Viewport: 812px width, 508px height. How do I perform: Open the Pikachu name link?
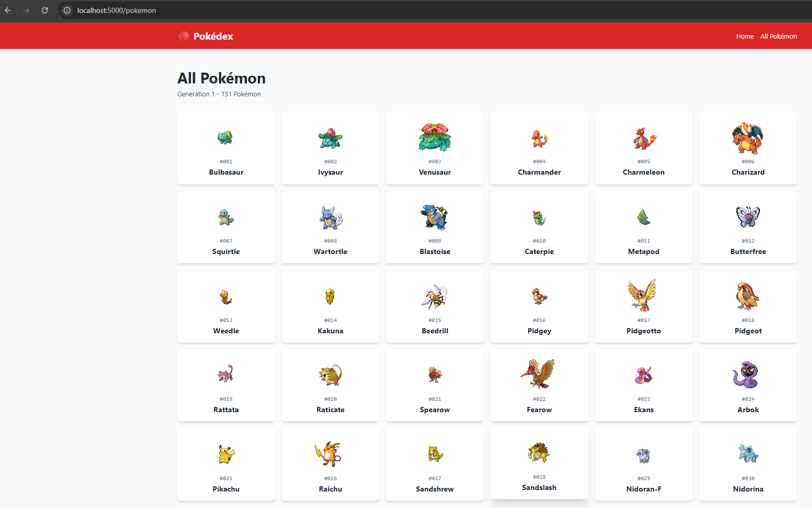[x=226, y=489]
